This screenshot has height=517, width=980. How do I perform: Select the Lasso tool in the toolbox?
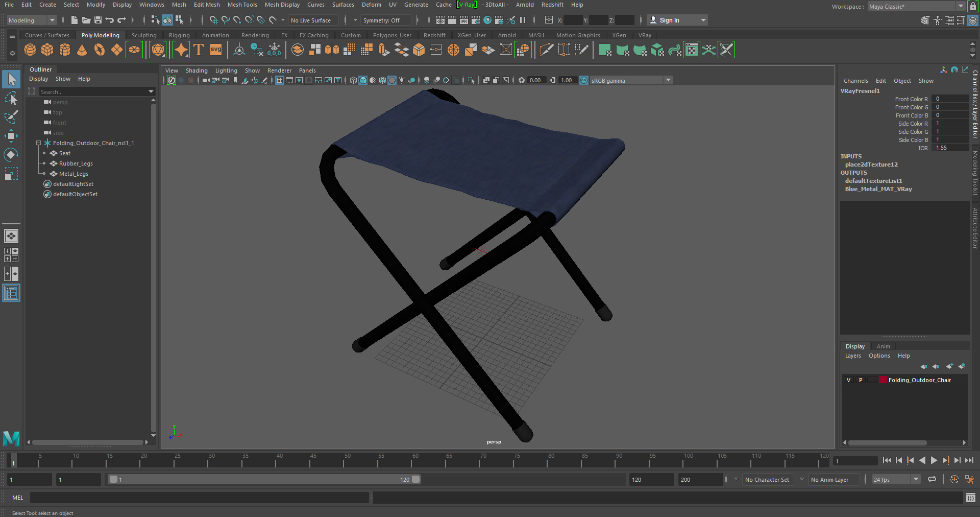pyautogui.click(x=11, y=98)
